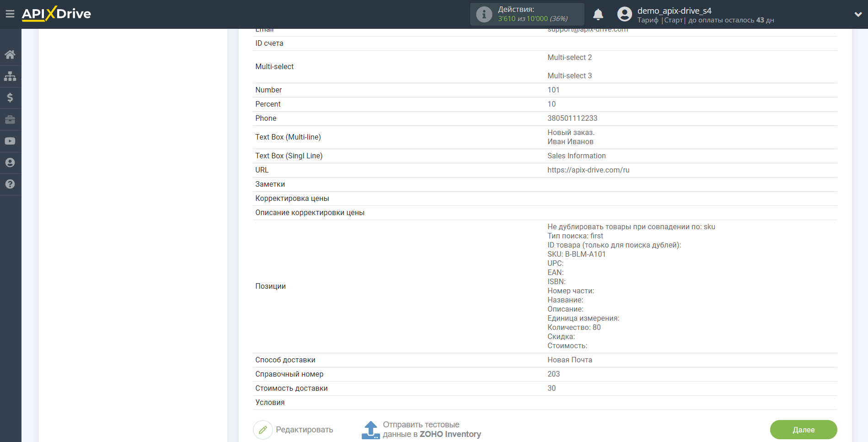868x442 pixels.
Task: Click the Новый заказ. text value
Action: [571, 132]
